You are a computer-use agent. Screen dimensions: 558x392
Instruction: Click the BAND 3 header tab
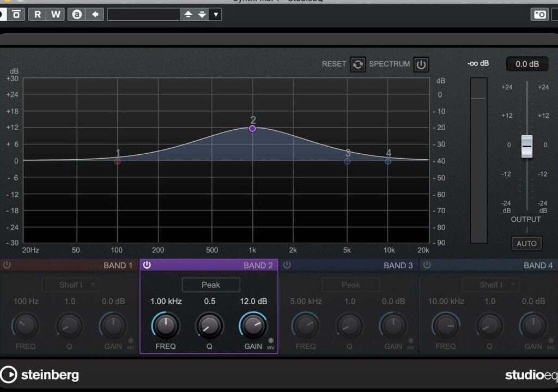[x=349, y=266]
